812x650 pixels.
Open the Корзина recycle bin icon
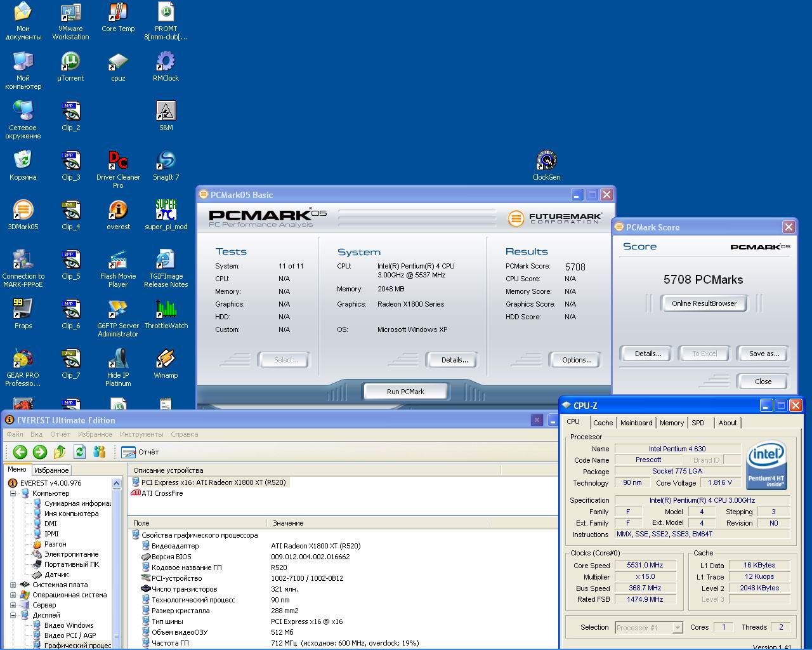(x=23, y=166)
